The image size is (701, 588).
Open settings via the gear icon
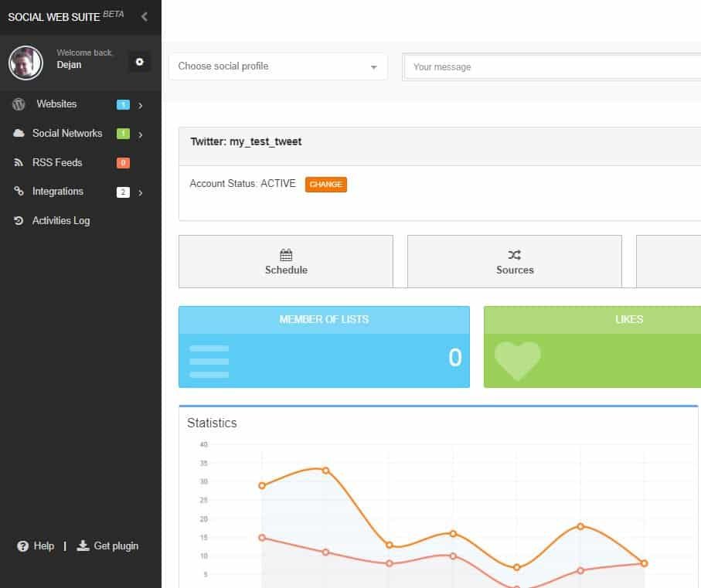[x=139, y=62]
